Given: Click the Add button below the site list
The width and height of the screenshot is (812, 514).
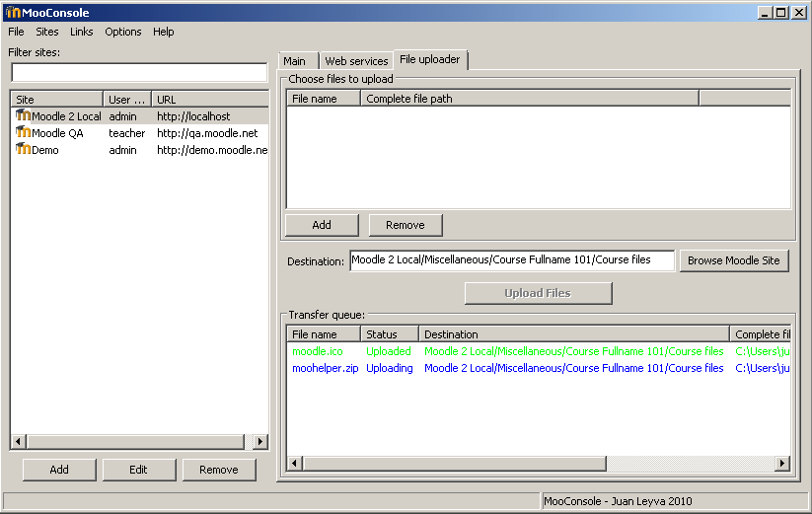Looking at the screenshot, I should click(59, 470).
